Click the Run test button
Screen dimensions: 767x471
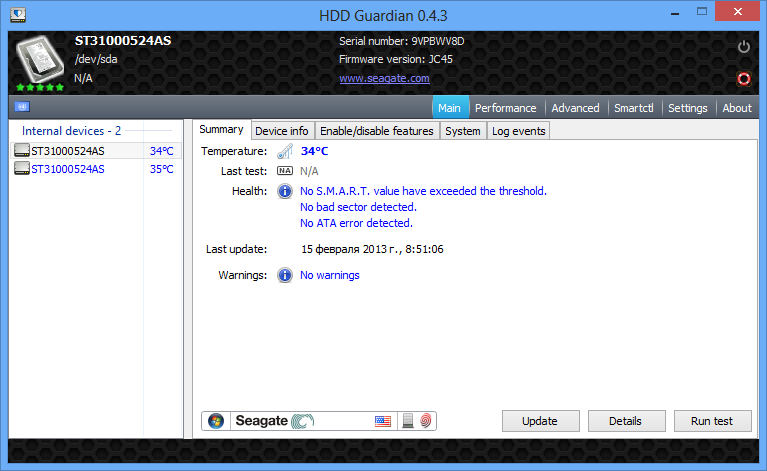tap(712, 421)
